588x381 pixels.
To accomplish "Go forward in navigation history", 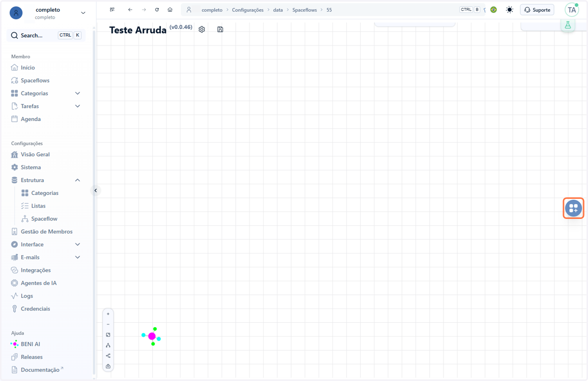I will 144,10.
